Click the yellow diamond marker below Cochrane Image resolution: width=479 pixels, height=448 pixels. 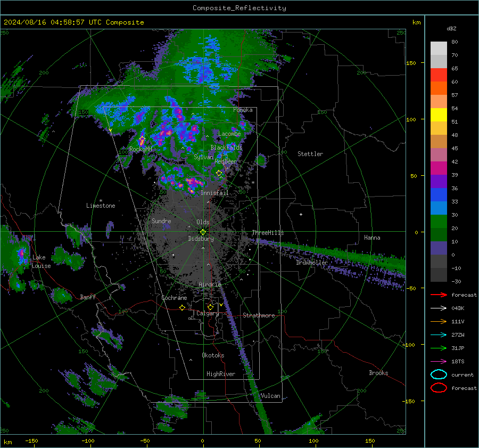[x=182, y=307]
